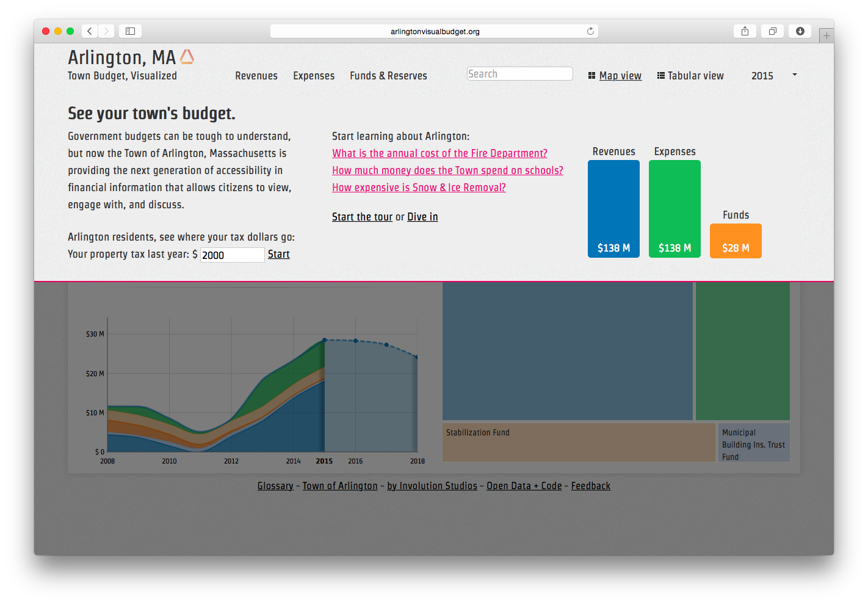Open the Town school spending question
The height and width of the screenshot is (604, 868).
pos(447,170)
